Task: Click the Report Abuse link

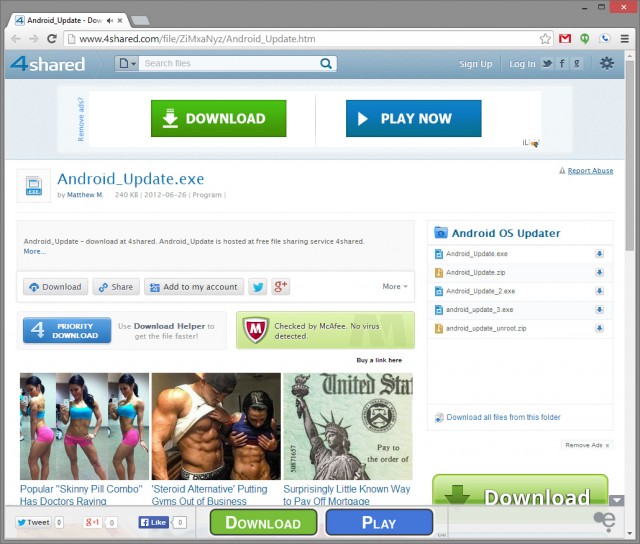Action: [590, 171]
